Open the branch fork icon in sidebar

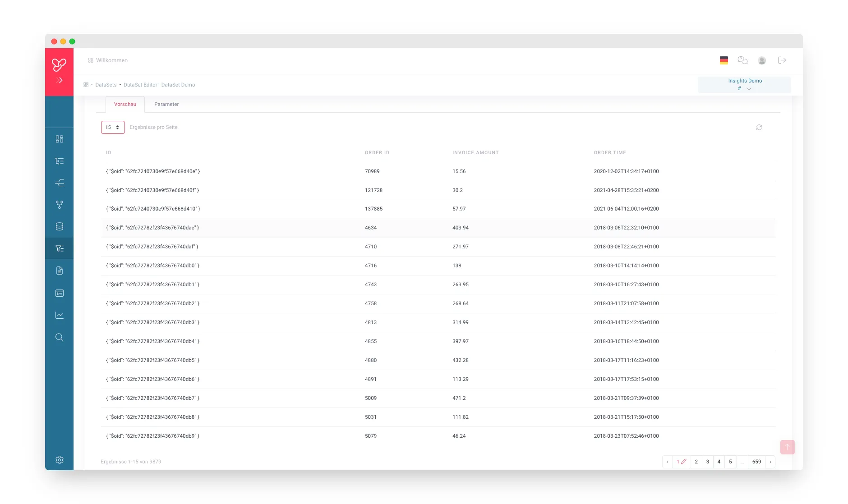(59, 205)
